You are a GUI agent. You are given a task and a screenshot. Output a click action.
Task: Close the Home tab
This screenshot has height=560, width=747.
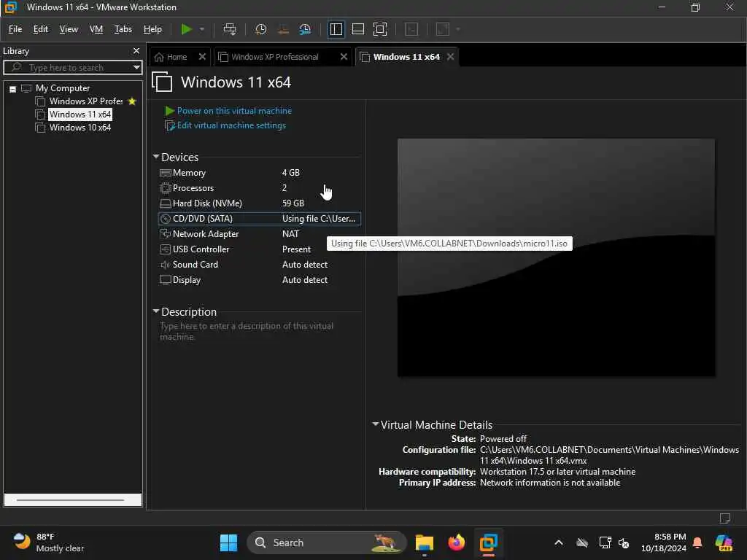pos(202,57)
